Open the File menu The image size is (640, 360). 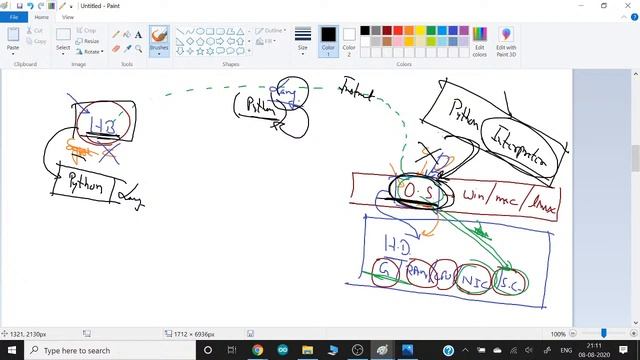14,17
